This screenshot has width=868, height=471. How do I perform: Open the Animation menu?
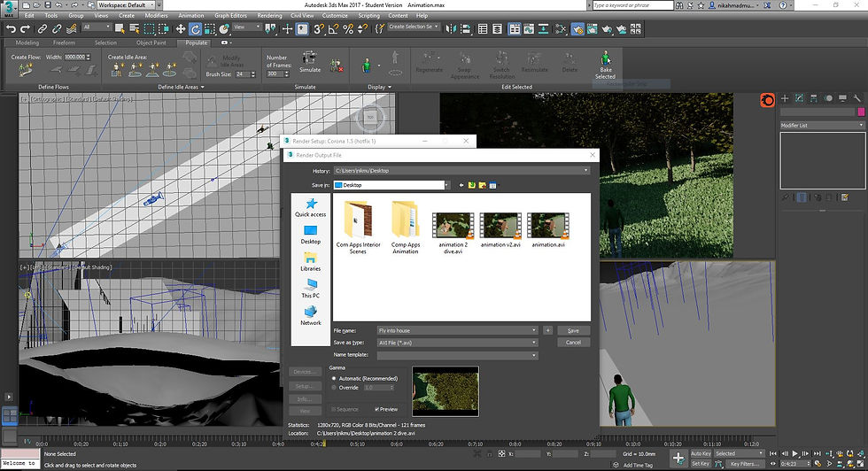point(191,16)
